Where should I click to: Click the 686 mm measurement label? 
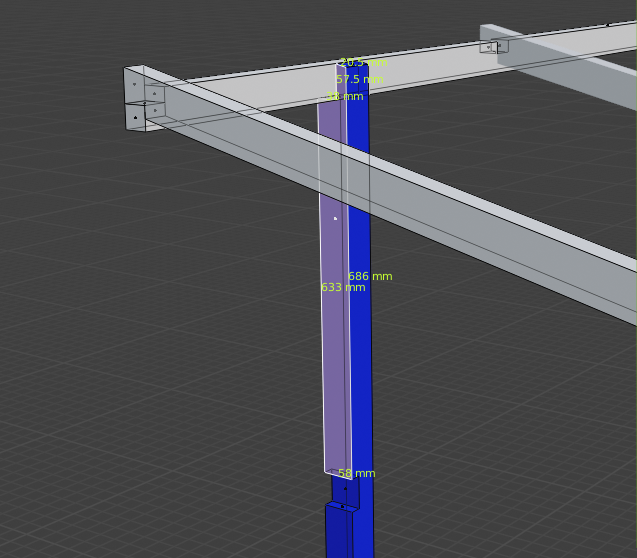(x=370, y=276)
